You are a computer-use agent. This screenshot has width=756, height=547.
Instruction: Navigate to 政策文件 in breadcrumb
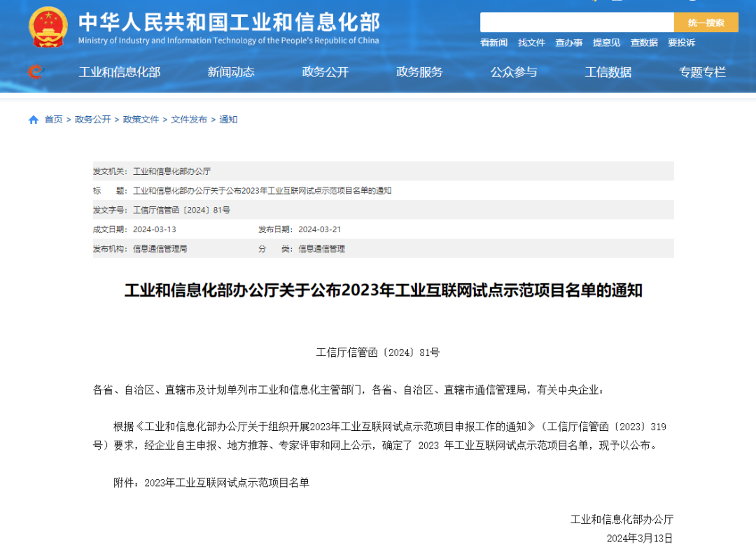141,120
